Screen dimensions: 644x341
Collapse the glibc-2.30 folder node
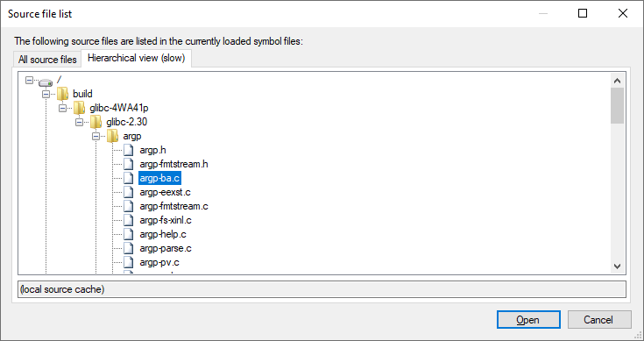tap(79, 122)
